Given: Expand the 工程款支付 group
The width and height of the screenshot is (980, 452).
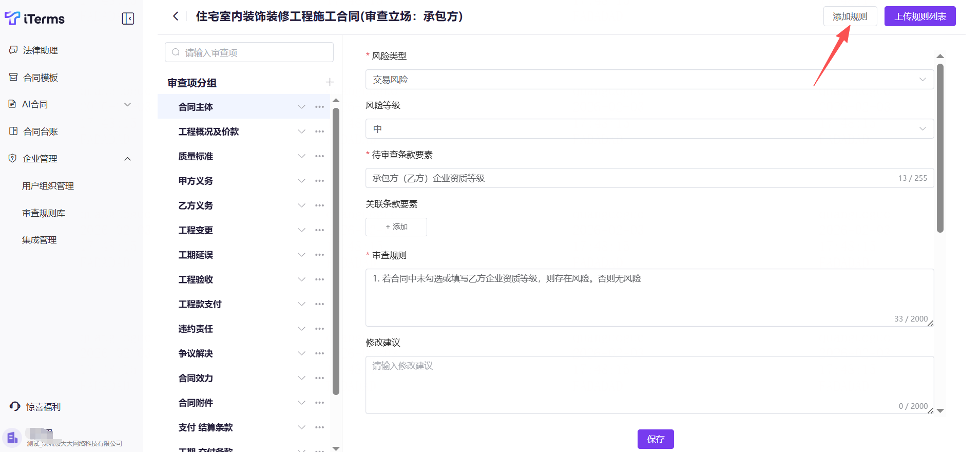Looking at the screenshot, I should [301, 304].
